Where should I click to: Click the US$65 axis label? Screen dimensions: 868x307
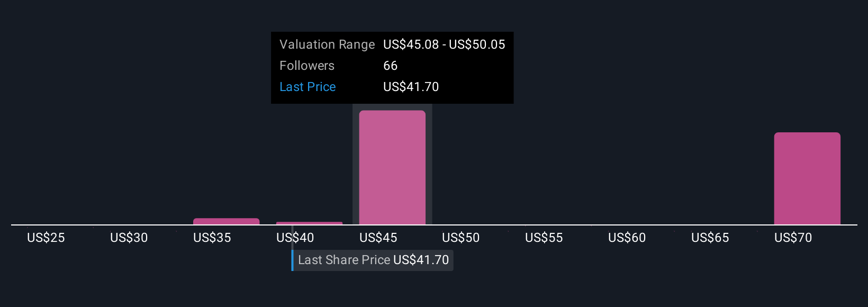tap(710, 238)
